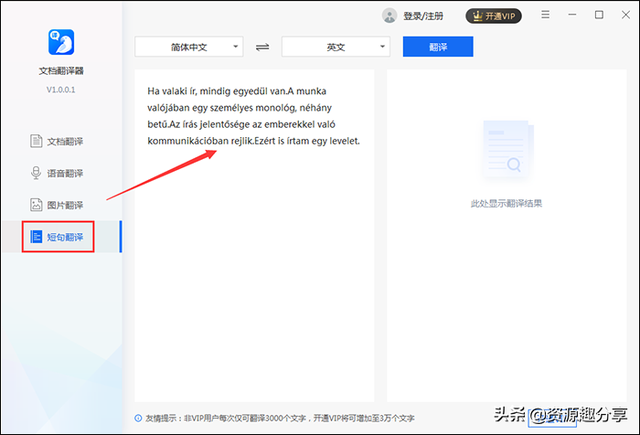Screen dimensions: 640x435
Task: Click the 此处显示翻译结果 placeholder text
Action: point(507,203)
